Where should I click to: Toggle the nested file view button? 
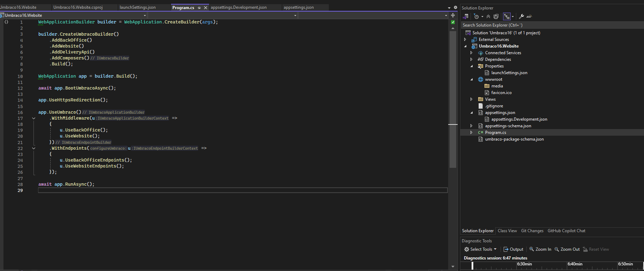(x=507, y=16)
